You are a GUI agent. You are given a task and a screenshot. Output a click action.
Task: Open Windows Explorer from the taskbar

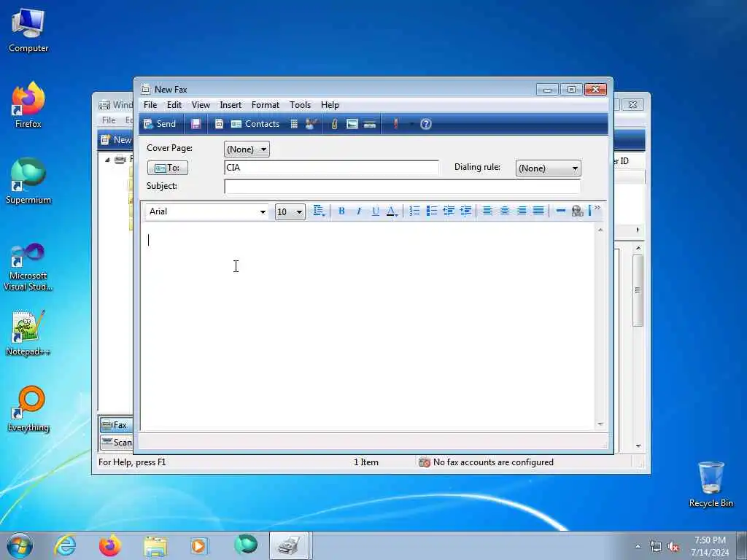point(155,545)
